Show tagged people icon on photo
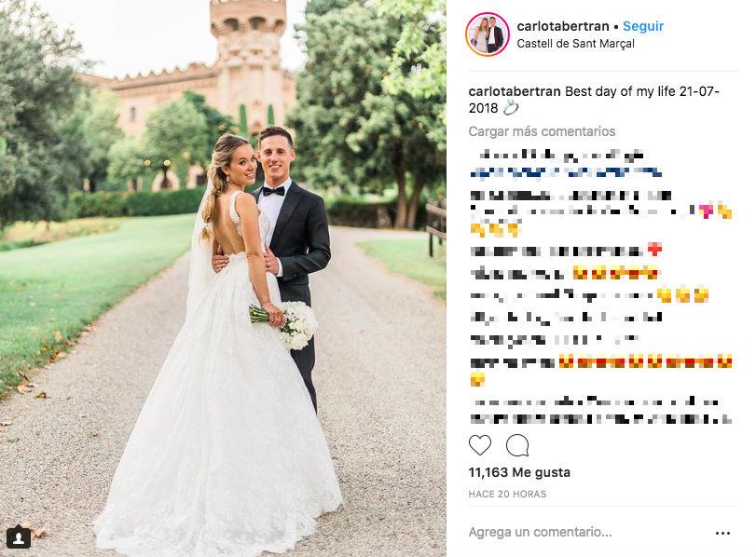This screenshot has width=756, height=557. [x=19, y=537]
